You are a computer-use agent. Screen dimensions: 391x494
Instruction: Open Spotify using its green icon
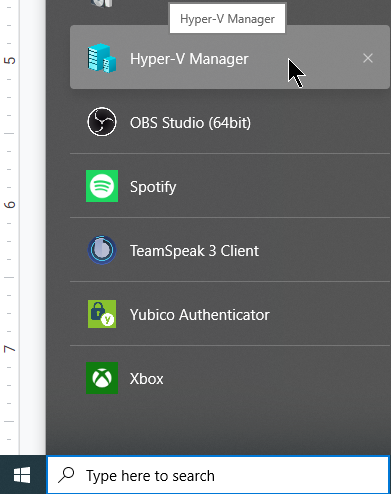(102, 186)
